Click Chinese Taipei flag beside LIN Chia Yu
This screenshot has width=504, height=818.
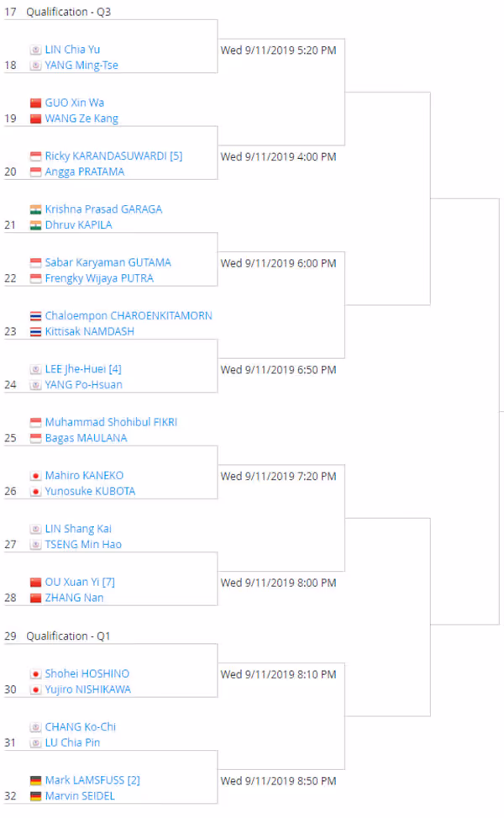(x=35, y=50)
